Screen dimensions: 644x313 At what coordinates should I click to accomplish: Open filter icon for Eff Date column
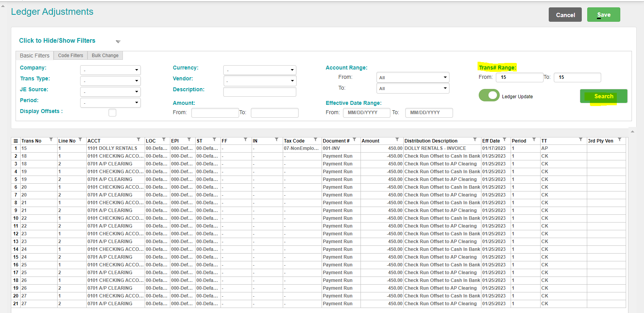[504, 140]
